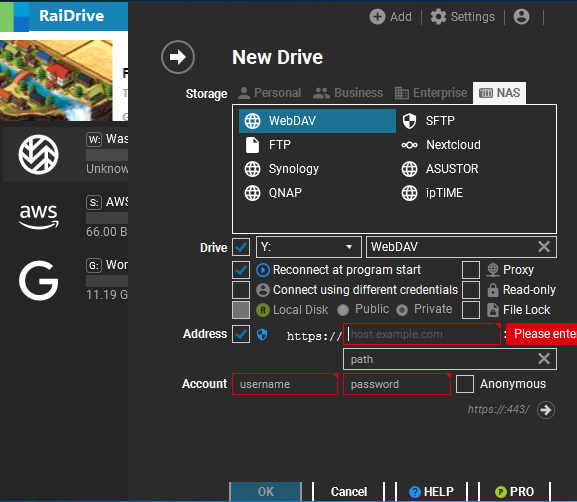The height and width of the screenshot is (502, 577).
Task: Toggle the Drive letter checkbox
Action: 241,247
